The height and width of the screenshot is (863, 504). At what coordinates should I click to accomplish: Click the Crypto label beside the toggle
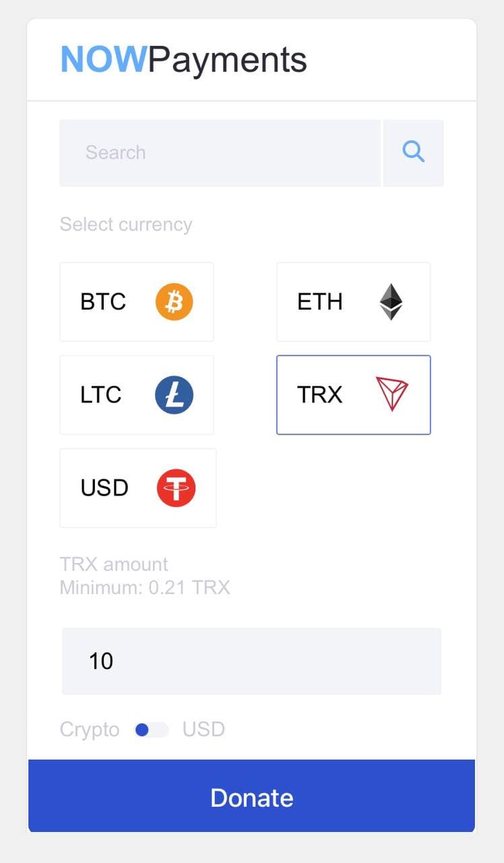90,730
